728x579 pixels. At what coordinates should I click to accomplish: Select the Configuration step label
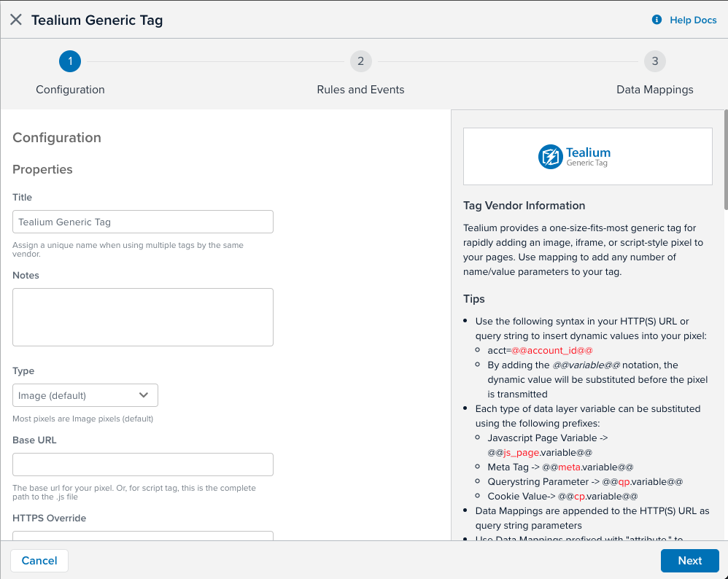click(x=70, y=90)
